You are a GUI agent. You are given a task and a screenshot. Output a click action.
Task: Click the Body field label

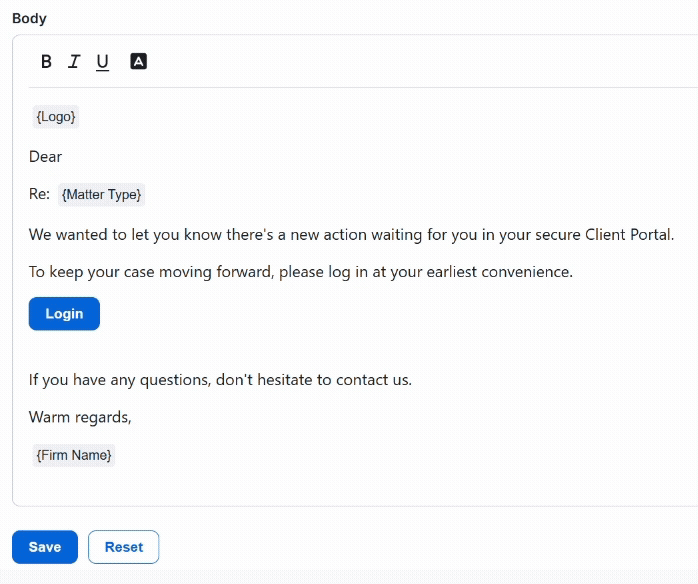(x=29, y=18)
